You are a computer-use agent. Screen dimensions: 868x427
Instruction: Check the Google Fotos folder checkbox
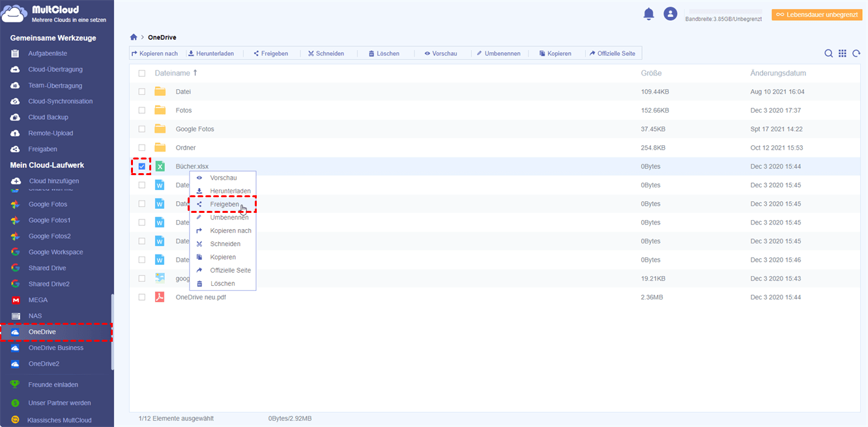pyautogui.click(x=142, y=129)
